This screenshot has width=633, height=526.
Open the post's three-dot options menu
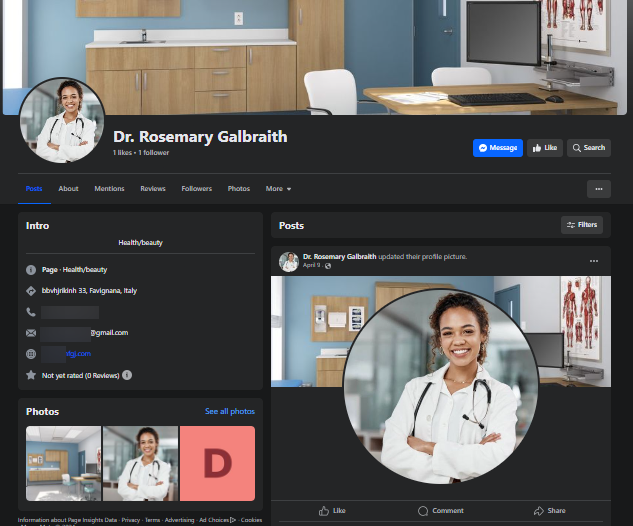pyautogui.click(x=594, y=261)
